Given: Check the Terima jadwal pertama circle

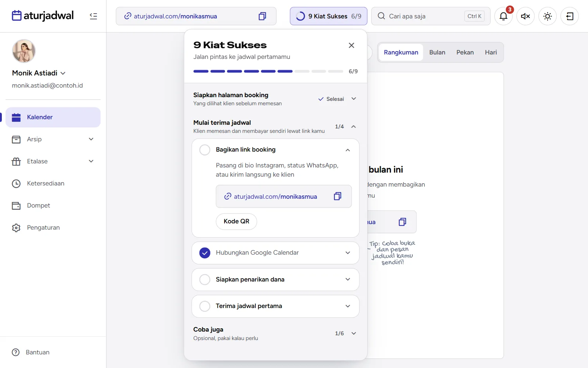Looking at the screenshot, I should click(x=205, y=306).
